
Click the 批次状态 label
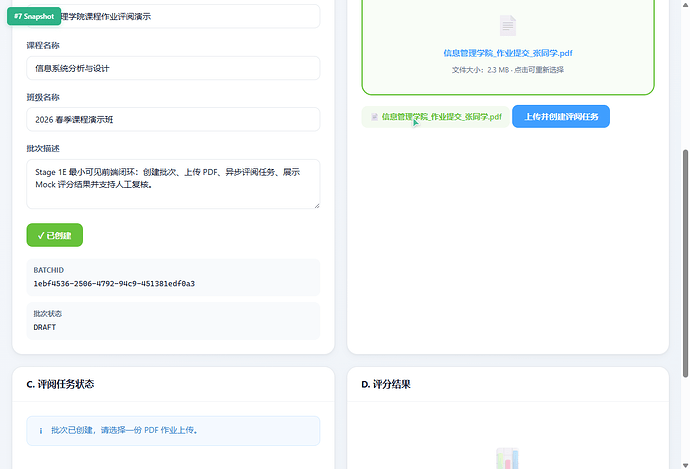coord(48,314)
